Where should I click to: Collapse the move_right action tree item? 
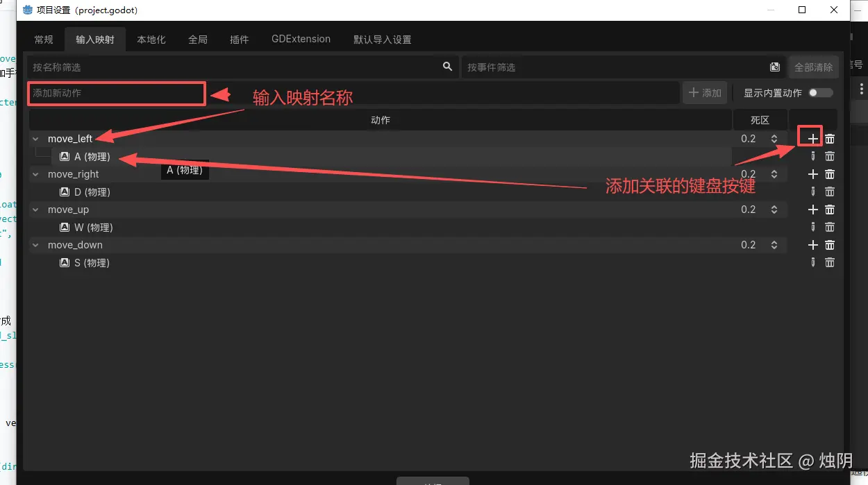[35, 174]
